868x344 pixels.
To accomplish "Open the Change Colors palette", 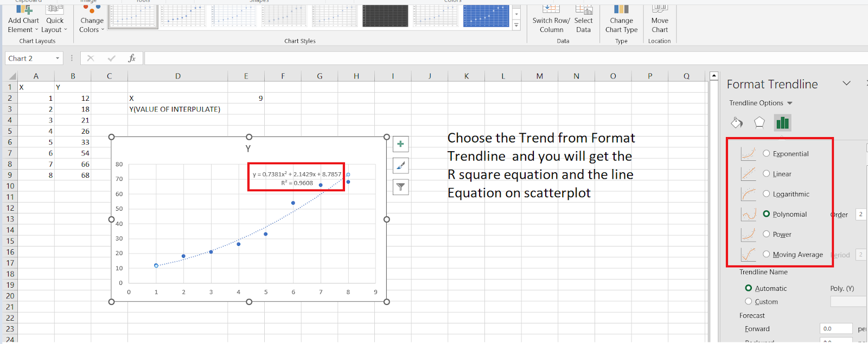I will (92, 20).
